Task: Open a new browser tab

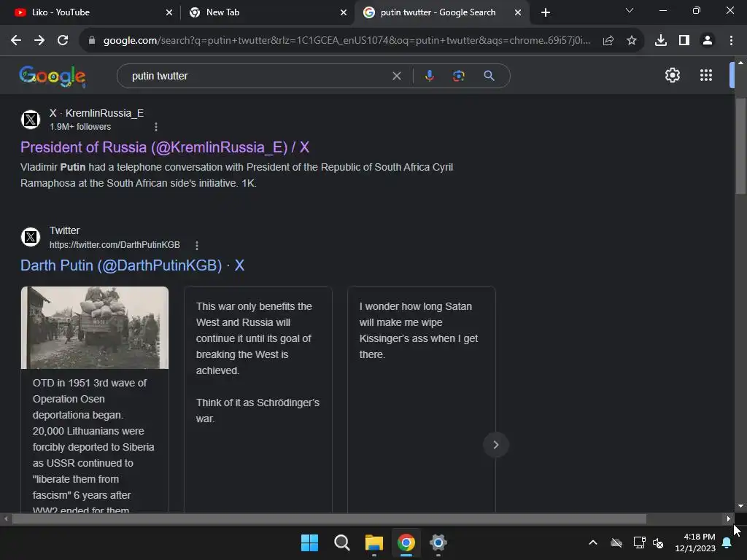Action: click(x=546, y=12)
